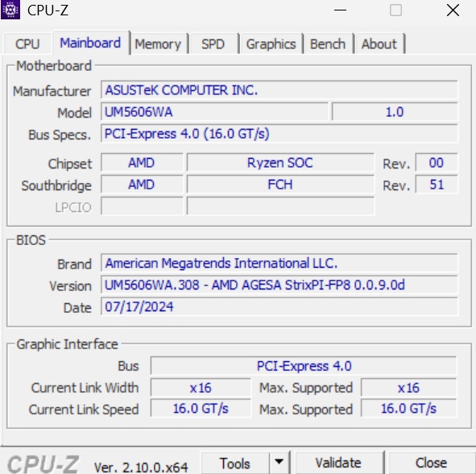This screenshot has width=476, height=474.
Task: Open the About tab
Action: click(x=379, y=44)
